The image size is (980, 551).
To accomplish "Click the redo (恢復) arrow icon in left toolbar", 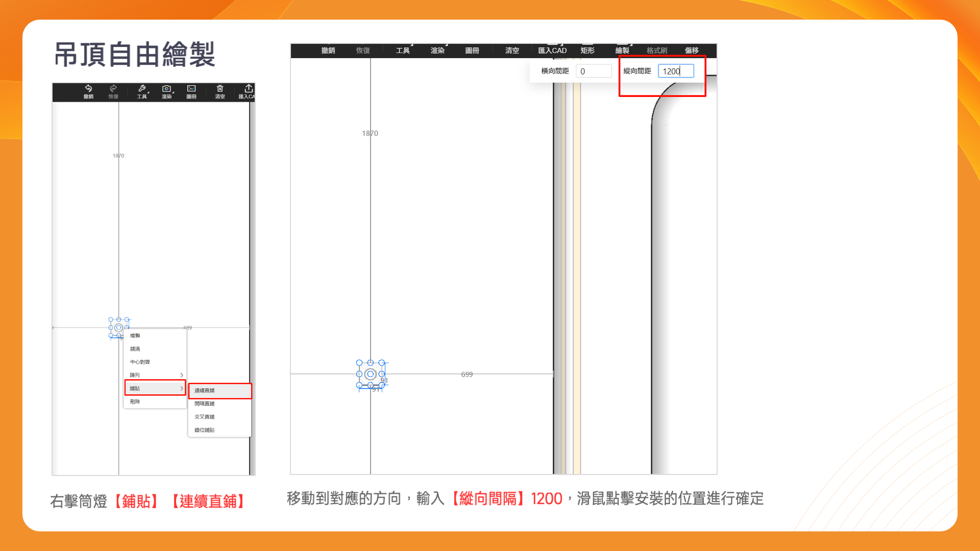I will point(113,89).
